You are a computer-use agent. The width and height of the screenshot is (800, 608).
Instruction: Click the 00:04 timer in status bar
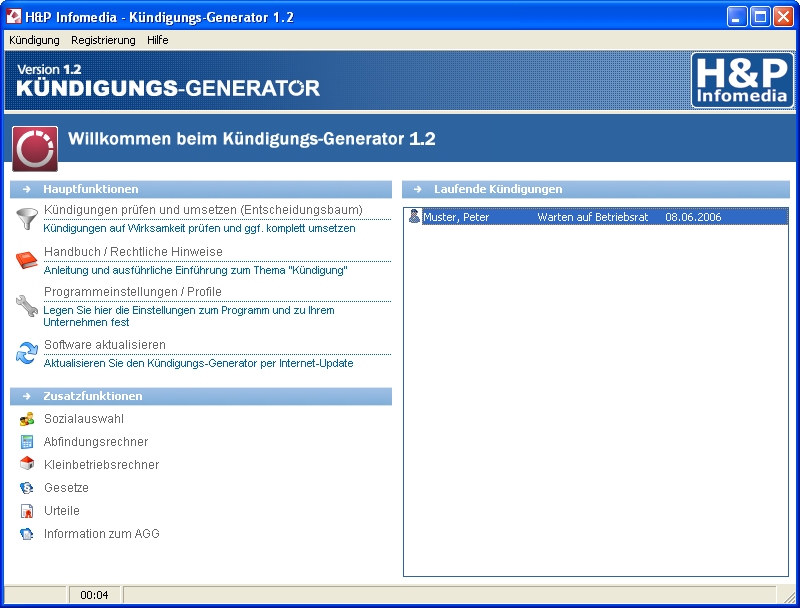[x=94, y=595]
